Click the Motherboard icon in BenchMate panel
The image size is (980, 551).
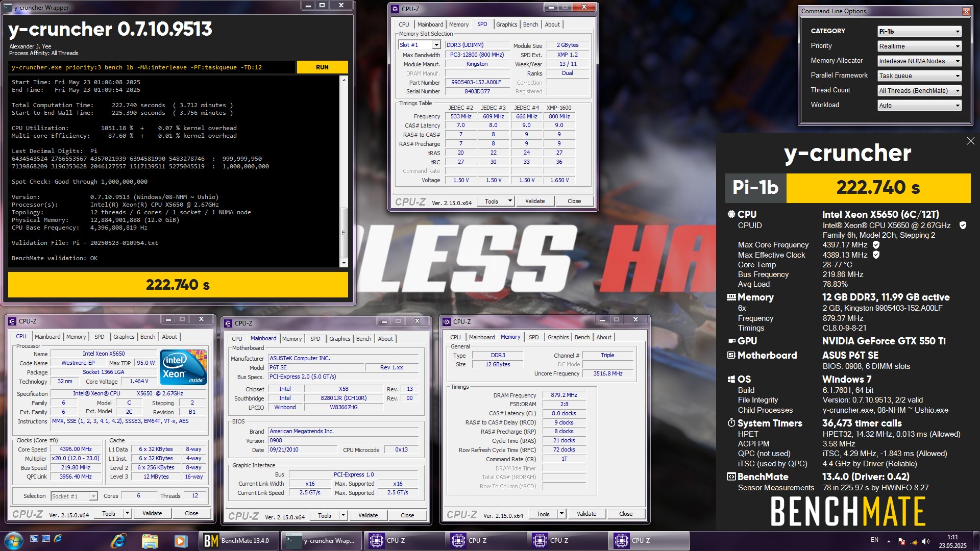coord(731,355)
